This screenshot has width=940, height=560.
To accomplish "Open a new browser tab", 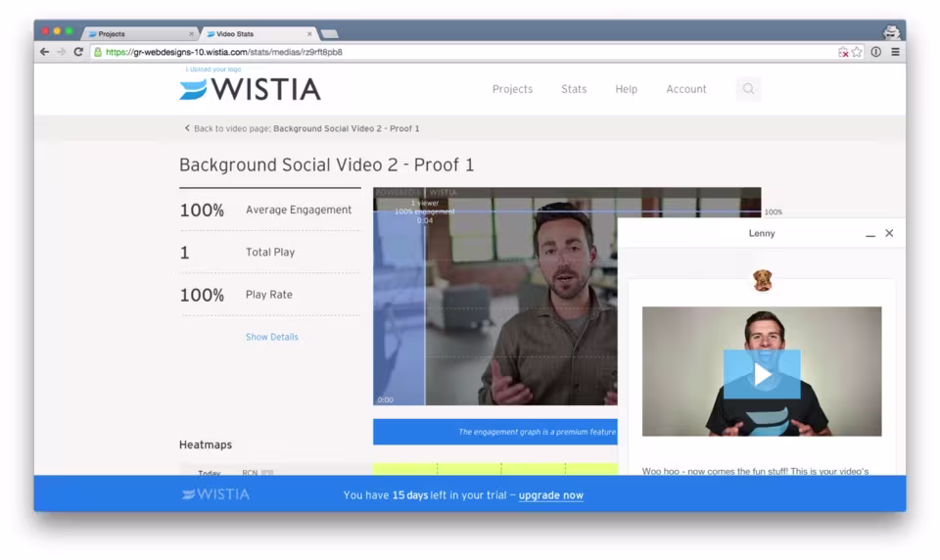I will [x=329, y=34].
